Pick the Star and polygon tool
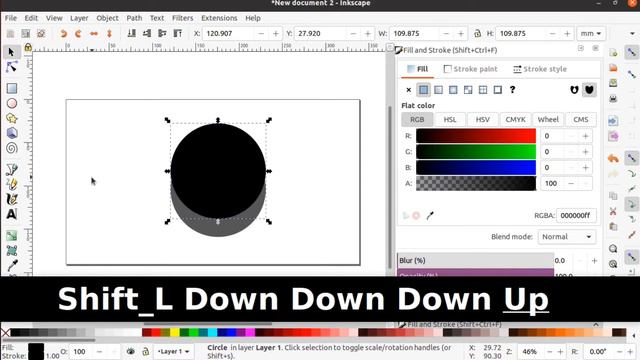Viewport: 640px width, 360px height. pos(11,118)
